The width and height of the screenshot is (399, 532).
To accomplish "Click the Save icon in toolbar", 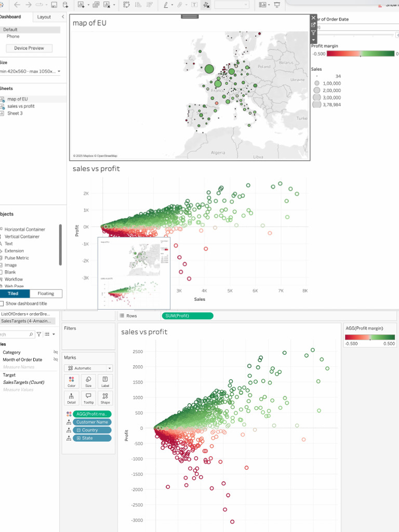I will (54, 5).
